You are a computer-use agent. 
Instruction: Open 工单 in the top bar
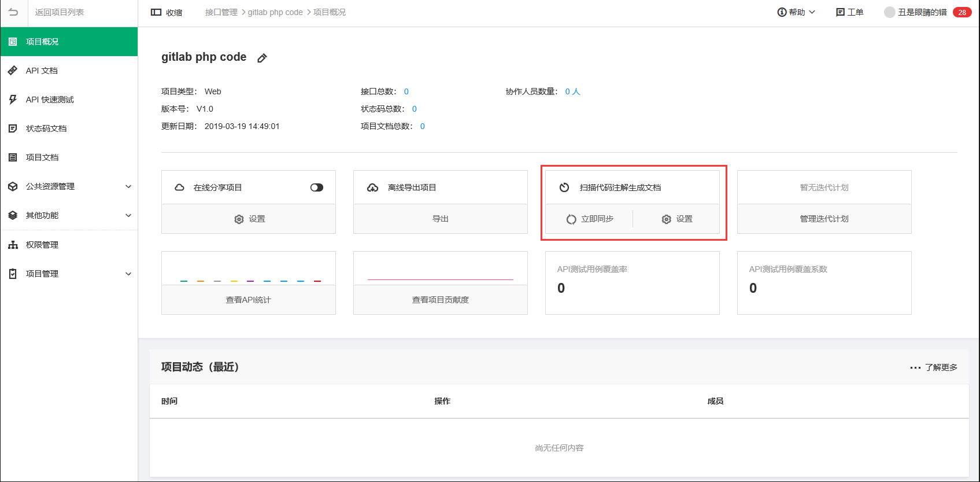coord(850,12)
